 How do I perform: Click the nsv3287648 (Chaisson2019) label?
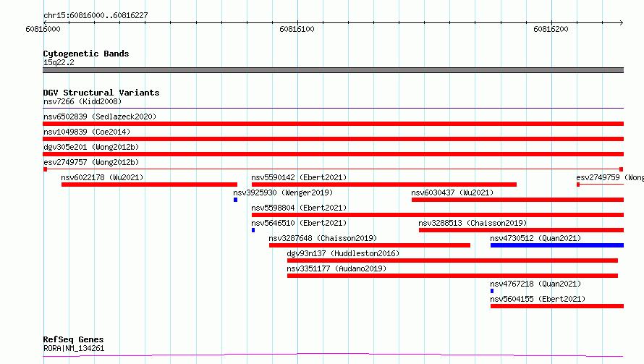(323, 238)
